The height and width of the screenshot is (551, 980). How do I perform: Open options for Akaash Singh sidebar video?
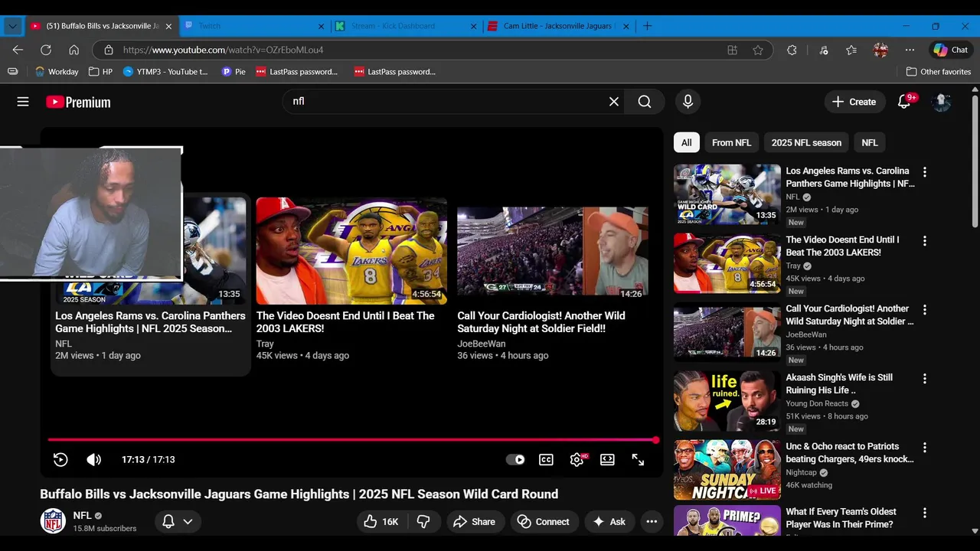click(925, 379)
